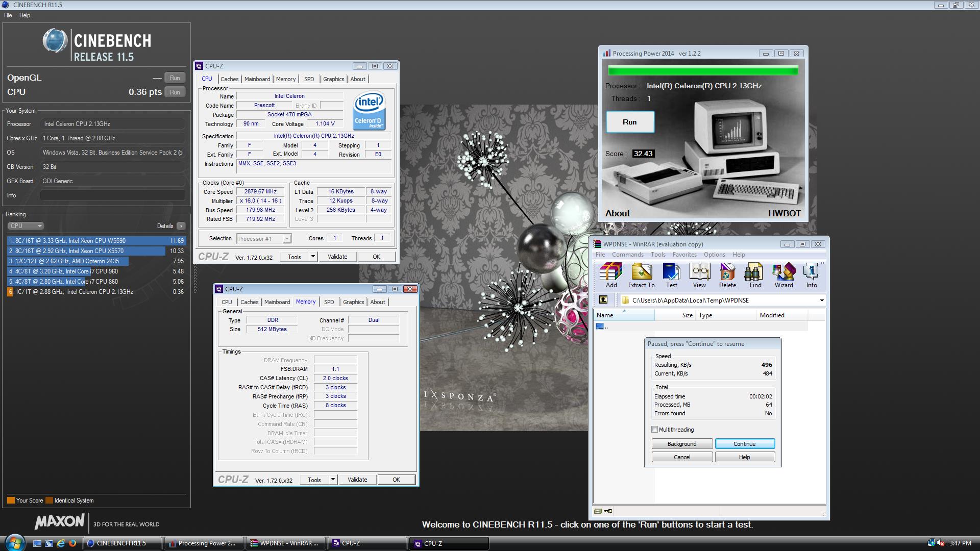Open Tools dropdown arrow in Memory CPU-Z window

click(x=333, y=480)
